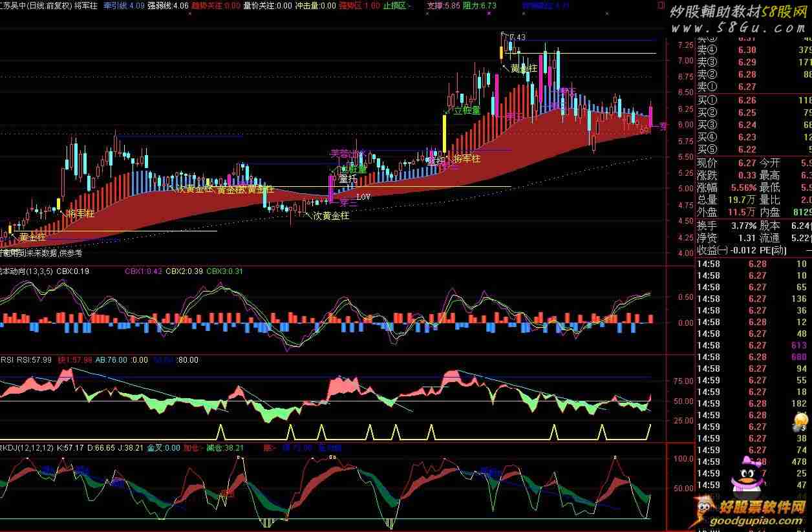Click the 买① bid price 6.26 row
Screen dimensions: 812x532
tap(737, 100)
